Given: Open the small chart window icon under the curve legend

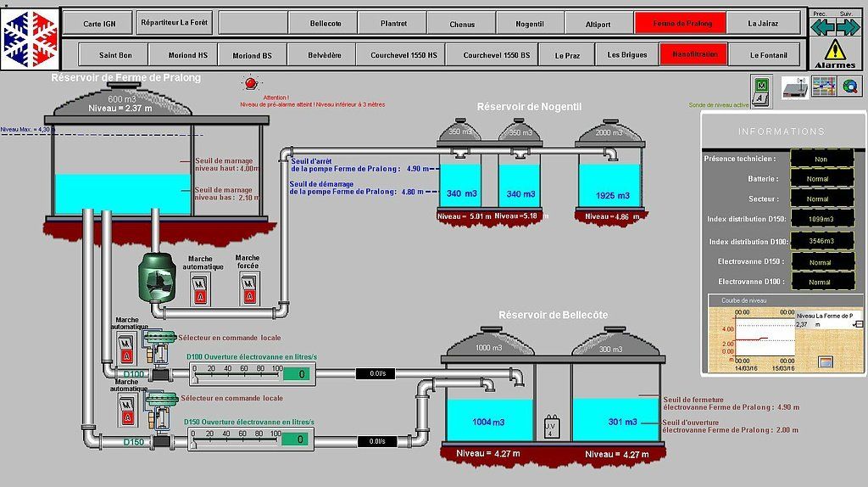Looking at the screenshot, I should 826,362.
